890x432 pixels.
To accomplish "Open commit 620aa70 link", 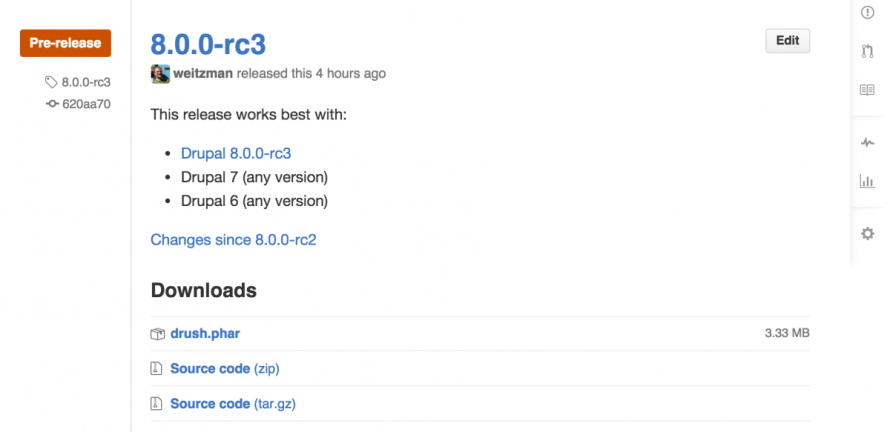I will tap(85, 103).
